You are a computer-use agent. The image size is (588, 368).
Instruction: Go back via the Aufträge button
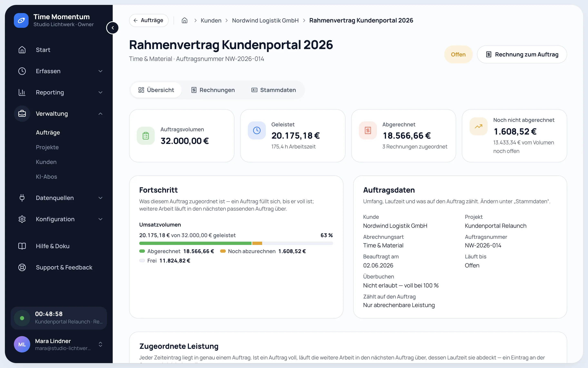coord(149,20)
